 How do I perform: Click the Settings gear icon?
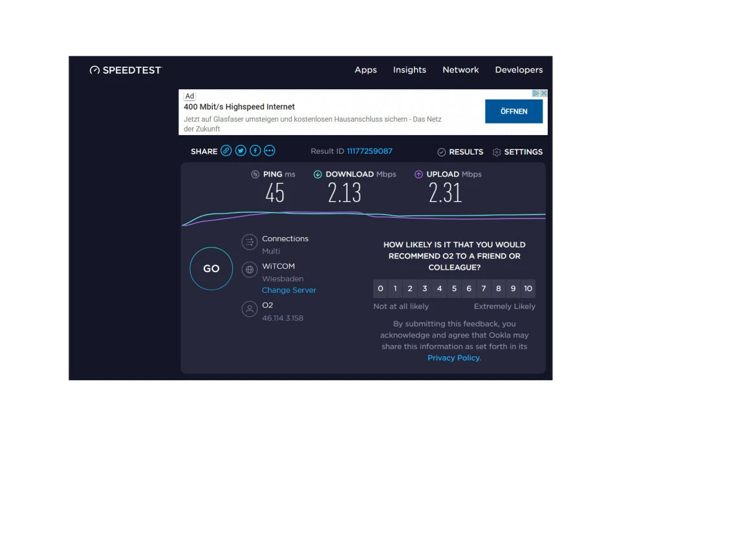tap(497, 153)
